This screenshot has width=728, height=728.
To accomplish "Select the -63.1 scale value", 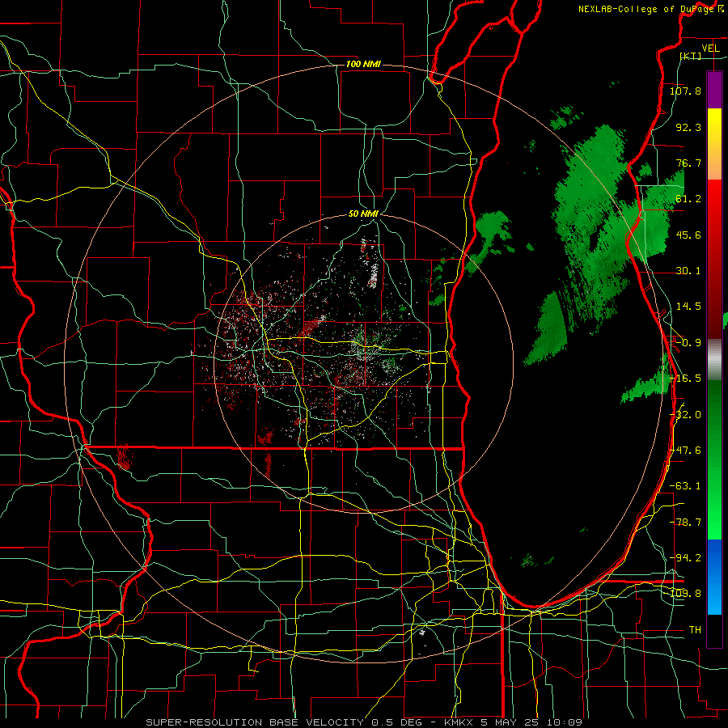I will 685,485.
